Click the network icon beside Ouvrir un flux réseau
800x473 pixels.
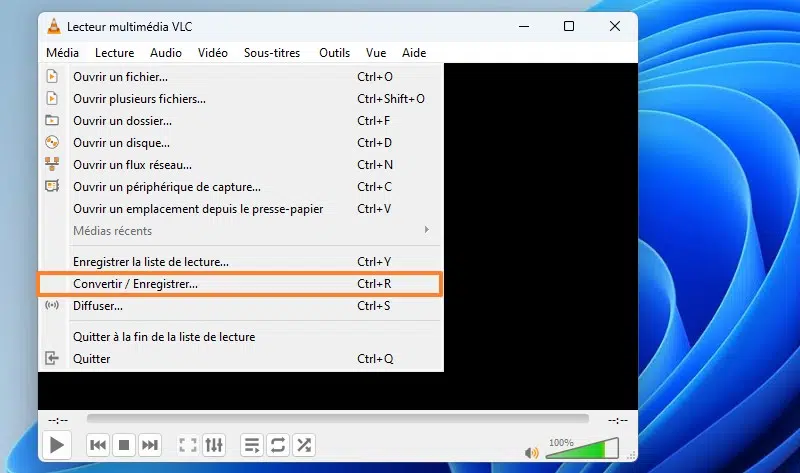[x=52, y=164]
